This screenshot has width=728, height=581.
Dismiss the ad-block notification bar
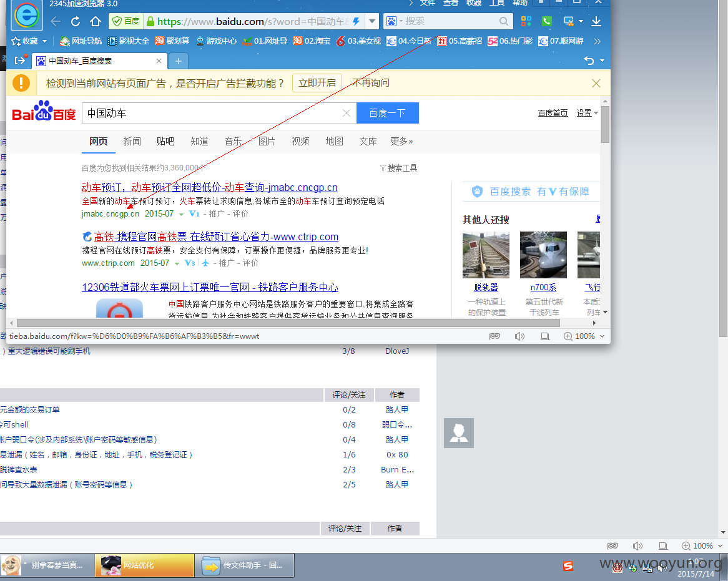pyautogui.click(x=596, y=83)
